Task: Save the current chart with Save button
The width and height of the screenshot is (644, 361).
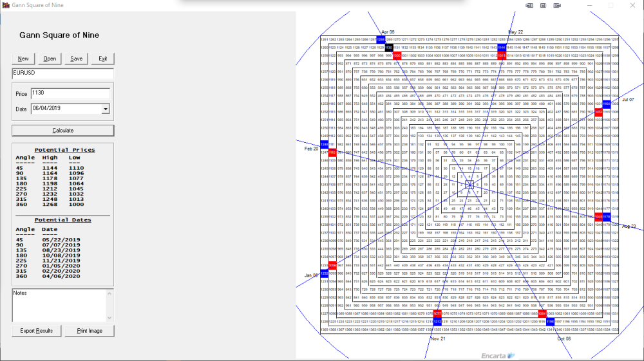Action: pos(76,59)
